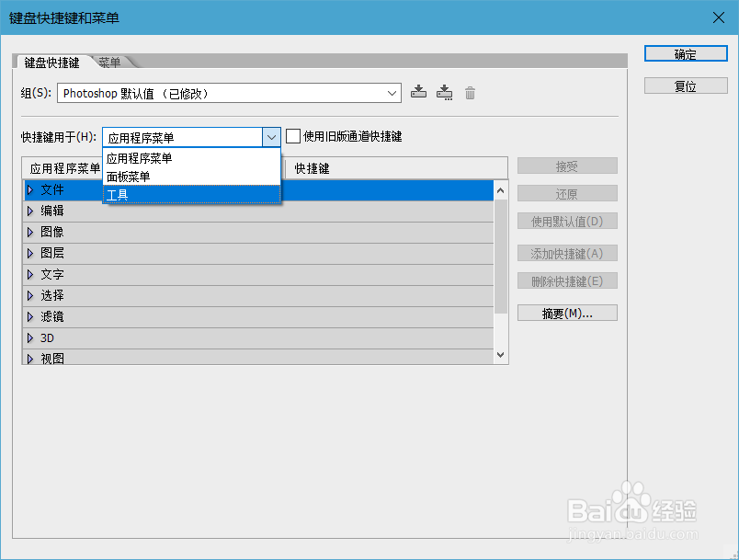This screenshot has width=739, height=560.
Task: Collapse the 快捷键用于 dropdown arrow
Action: tap(271, 137)
